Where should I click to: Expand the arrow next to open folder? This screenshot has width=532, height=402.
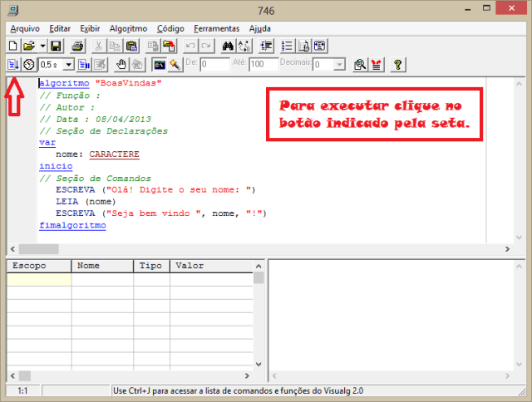click(x=41, y=46)
